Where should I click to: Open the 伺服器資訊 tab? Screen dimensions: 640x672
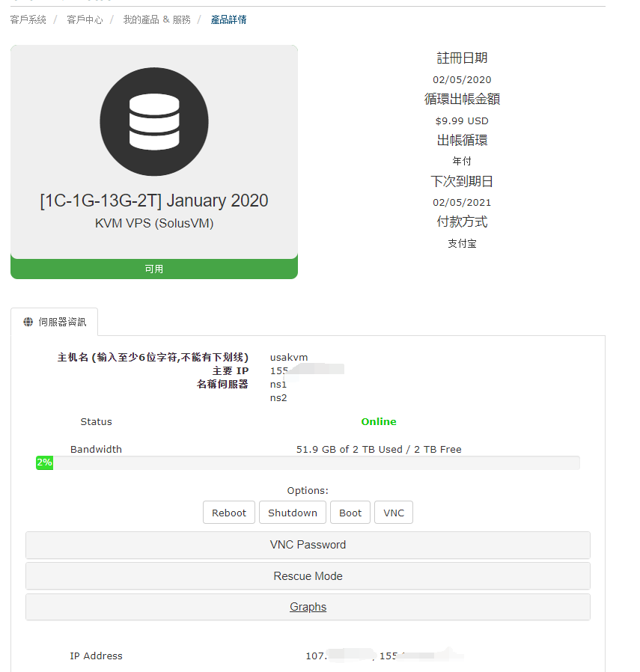tap(55, 322)
